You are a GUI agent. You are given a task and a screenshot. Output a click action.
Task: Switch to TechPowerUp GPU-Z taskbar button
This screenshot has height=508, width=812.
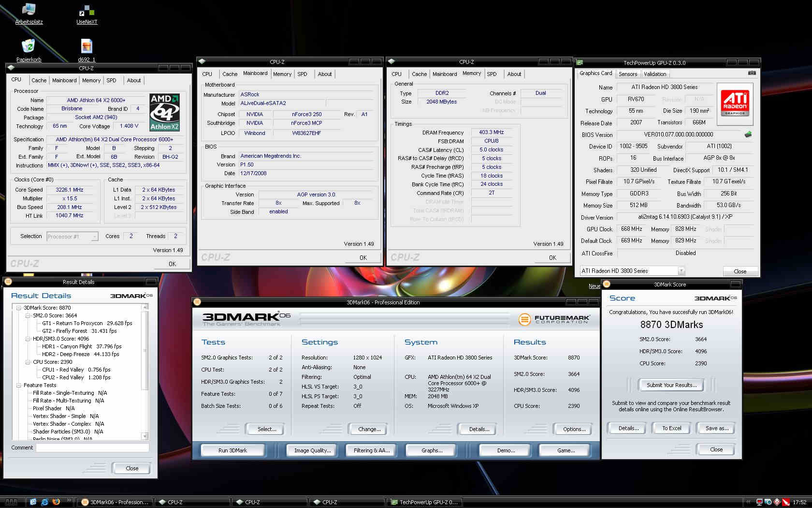coord(424,502)
